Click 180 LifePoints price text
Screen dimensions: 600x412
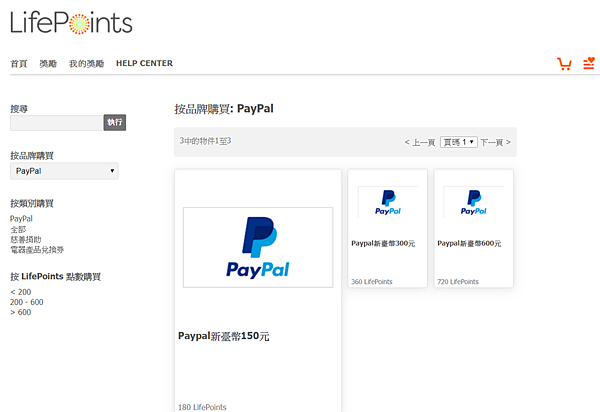pos(202,407)
